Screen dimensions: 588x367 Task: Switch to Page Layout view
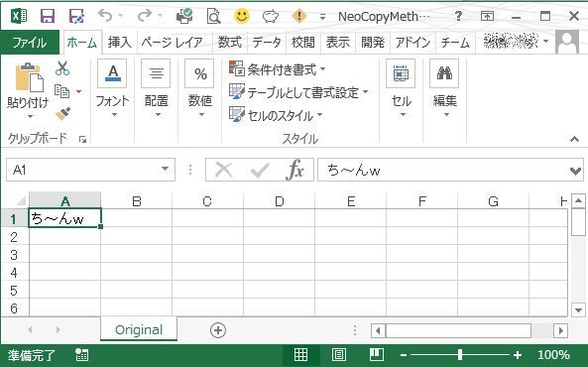point(339,354)
